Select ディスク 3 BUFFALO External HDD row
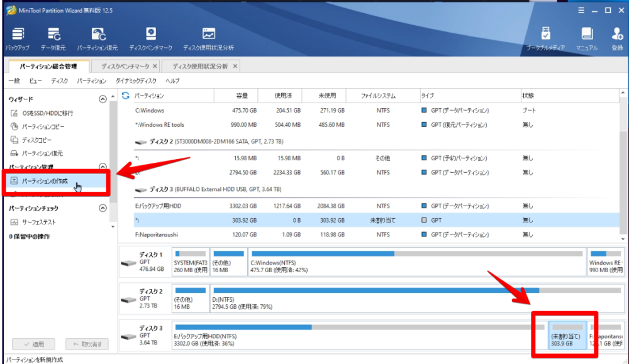 (x=376, y=189)
